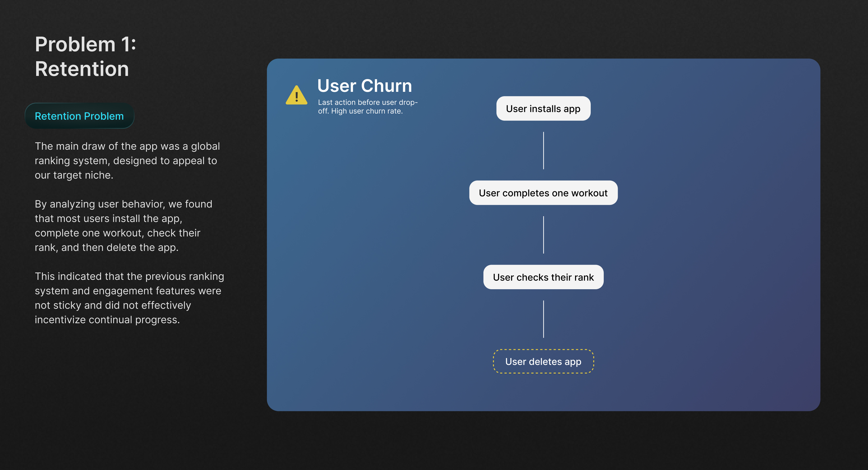Click the paragraph starting This indicated that
Viewport: 868px width, 470px height.
[x=129, y=297]
